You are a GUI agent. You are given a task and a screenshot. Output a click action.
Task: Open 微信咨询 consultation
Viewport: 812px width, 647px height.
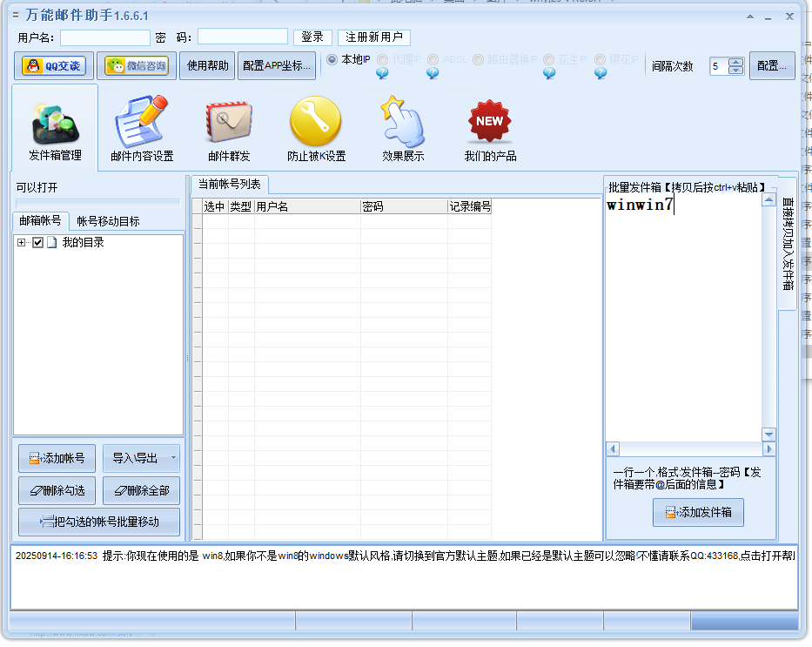(x=137, y=65)
